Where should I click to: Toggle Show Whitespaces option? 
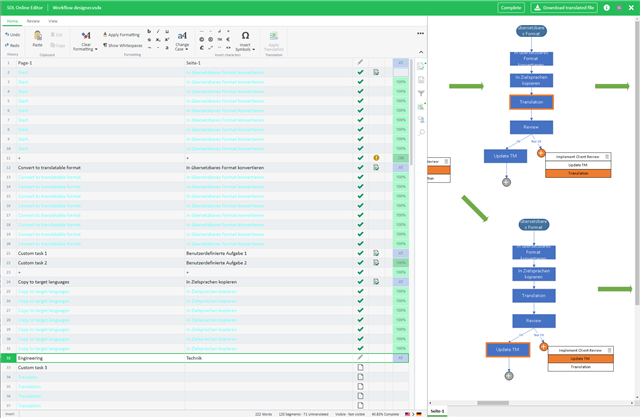coord(124,45)
